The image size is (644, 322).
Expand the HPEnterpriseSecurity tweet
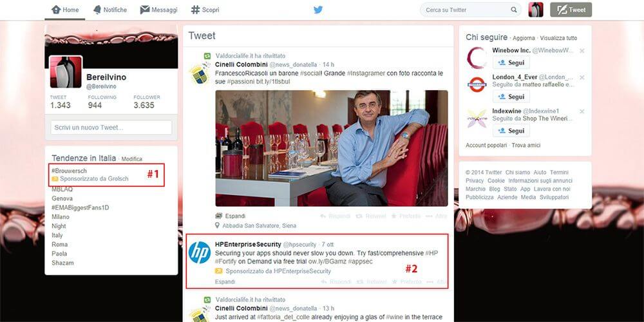(225, 282)
